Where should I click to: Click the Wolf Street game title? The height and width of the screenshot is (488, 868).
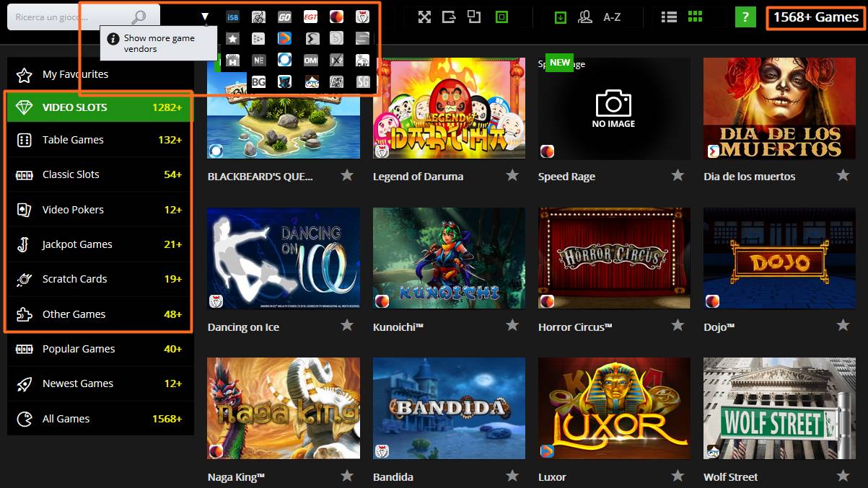[731, 477]
